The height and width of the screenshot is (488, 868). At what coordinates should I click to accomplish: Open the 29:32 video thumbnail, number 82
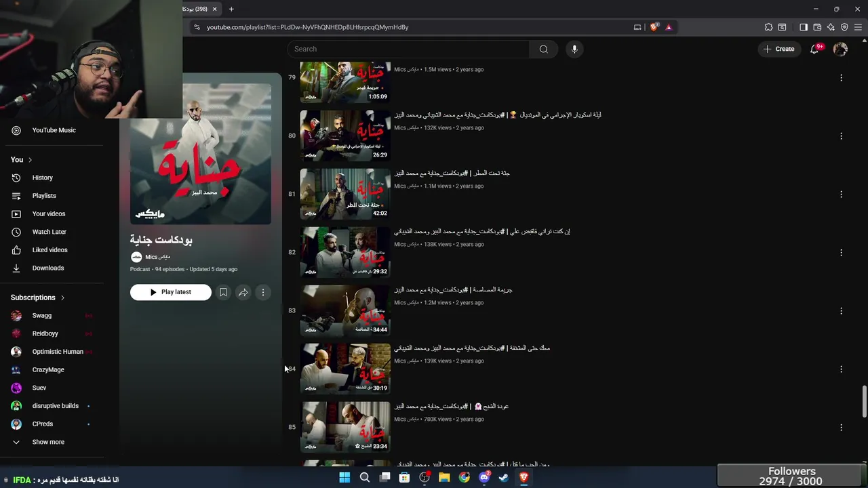click(345, 252)
